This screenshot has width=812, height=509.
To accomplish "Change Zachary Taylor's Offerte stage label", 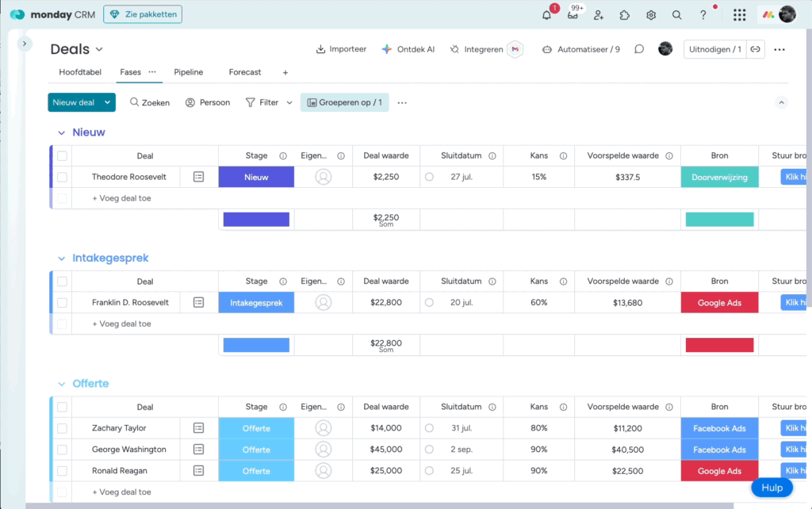I will click(256, 428).
